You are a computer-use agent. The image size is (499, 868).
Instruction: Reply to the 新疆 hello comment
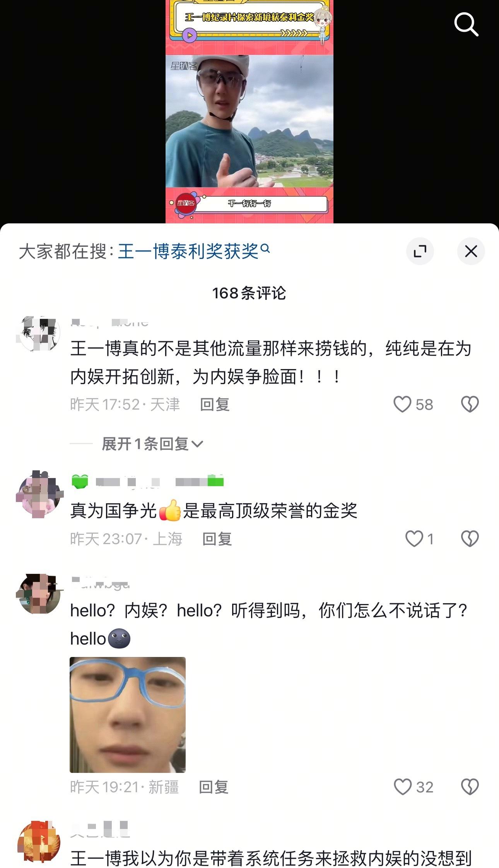214,787
